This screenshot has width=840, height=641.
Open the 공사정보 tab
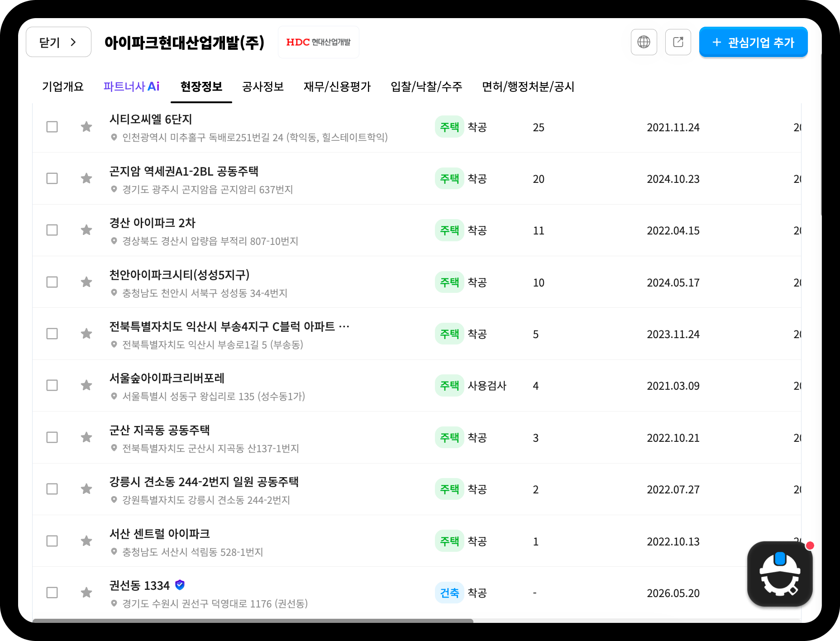click(x=263, y=86)
